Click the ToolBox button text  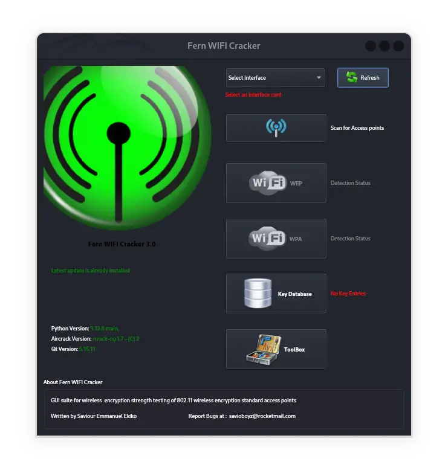(294, 350)
